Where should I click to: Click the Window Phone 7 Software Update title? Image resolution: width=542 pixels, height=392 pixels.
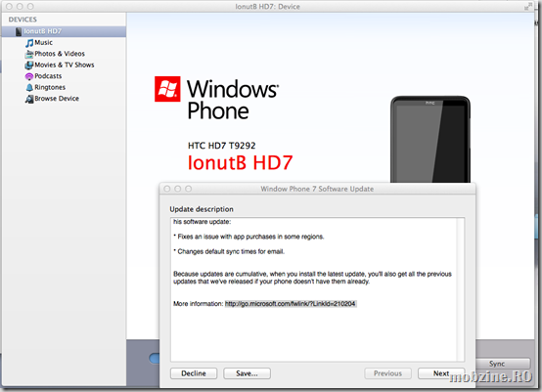pyautogui.click(x=317, y=189)
